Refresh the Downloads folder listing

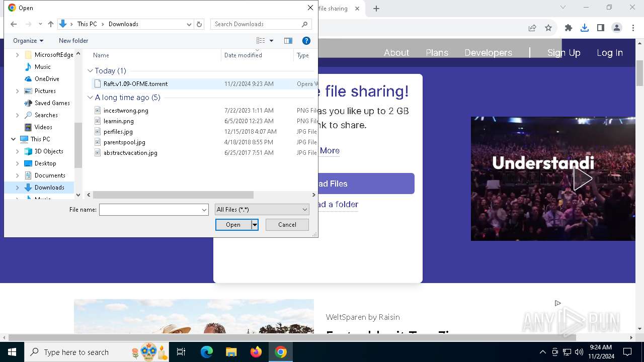tap(199, 24)
